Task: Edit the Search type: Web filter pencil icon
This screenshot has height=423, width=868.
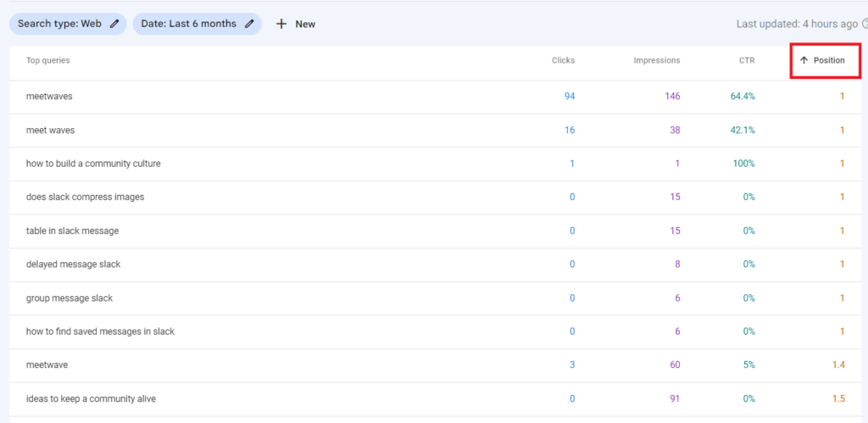Action: point(114,24)
